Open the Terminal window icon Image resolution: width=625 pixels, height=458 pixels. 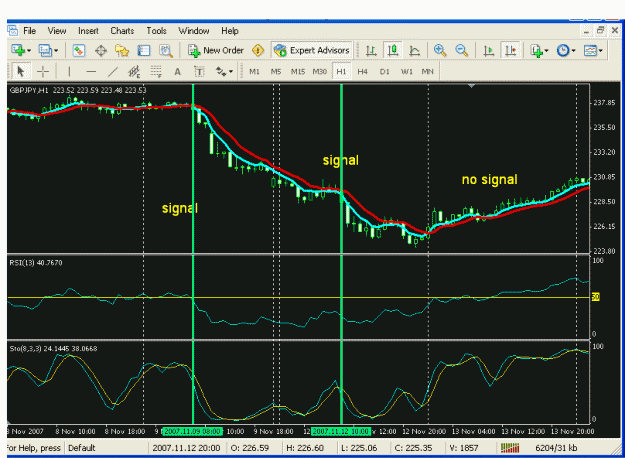[143, 51]
